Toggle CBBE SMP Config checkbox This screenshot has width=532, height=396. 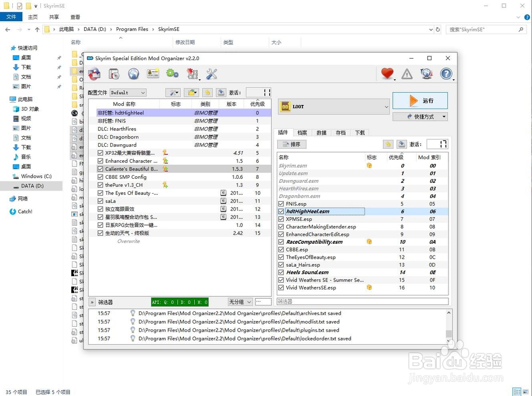click(x=101, y=177)
